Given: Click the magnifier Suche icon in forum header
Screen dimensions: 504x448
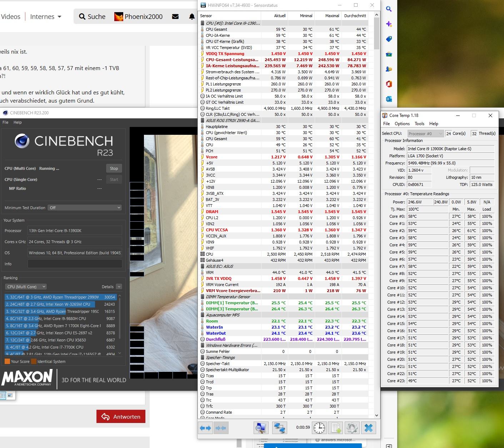Looking at the screenshot, I should click(x=82, y=16).
